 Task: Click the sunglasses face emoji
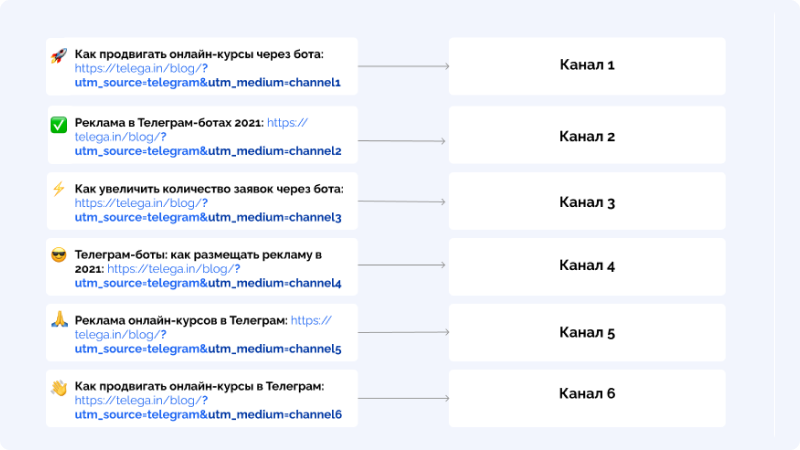click(x=59, y=255)
